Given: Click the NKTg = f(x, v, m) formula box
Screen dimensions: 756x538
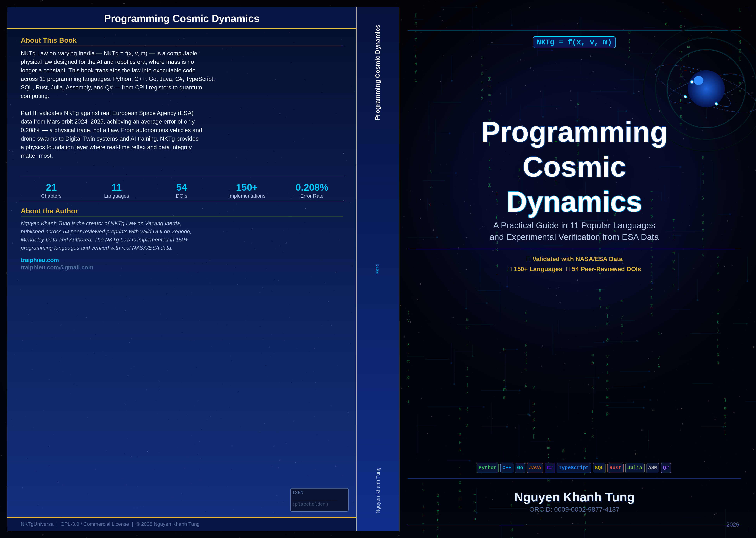Looking at the screenshot, I should [x=574, y=42].
